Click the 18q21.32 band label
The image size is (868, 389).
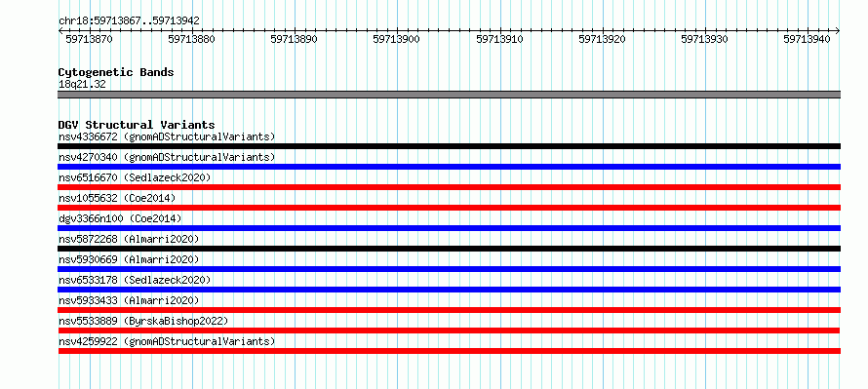point(82,85)
